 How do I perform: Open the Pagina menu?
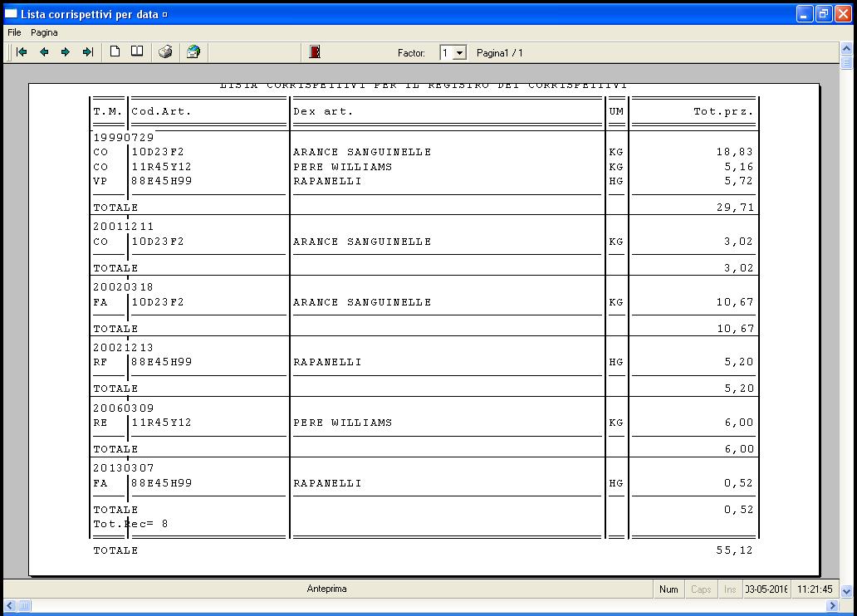[x=44, y=32]
